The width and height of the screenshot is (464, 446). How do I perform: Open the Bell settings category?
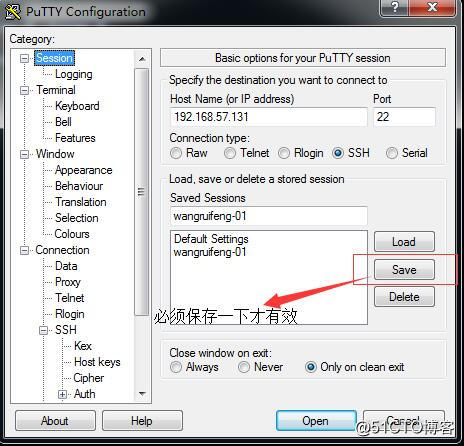coord(63,122)
